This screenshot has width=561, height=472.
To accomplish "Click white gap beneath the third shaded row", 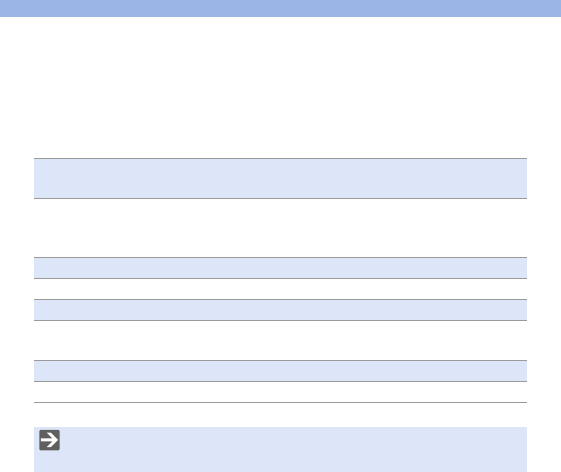I will coord(280,340).
